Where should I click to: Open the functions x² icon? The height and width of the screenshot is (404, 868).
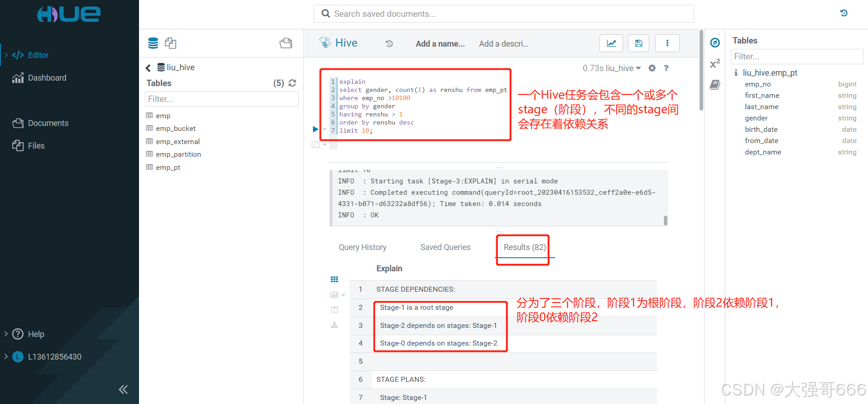pos(715,64)
